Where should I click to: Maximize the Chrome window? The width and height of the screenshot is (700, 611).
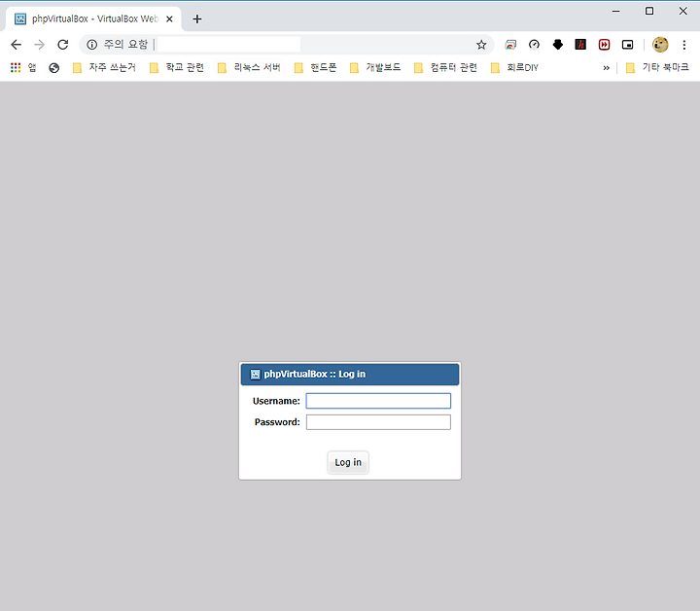(649, 11)
